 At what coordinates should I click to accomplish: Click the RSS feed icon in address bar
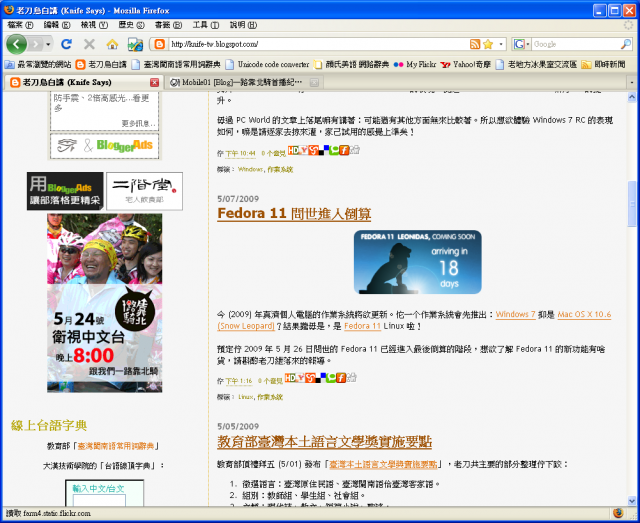click(475, 44)
